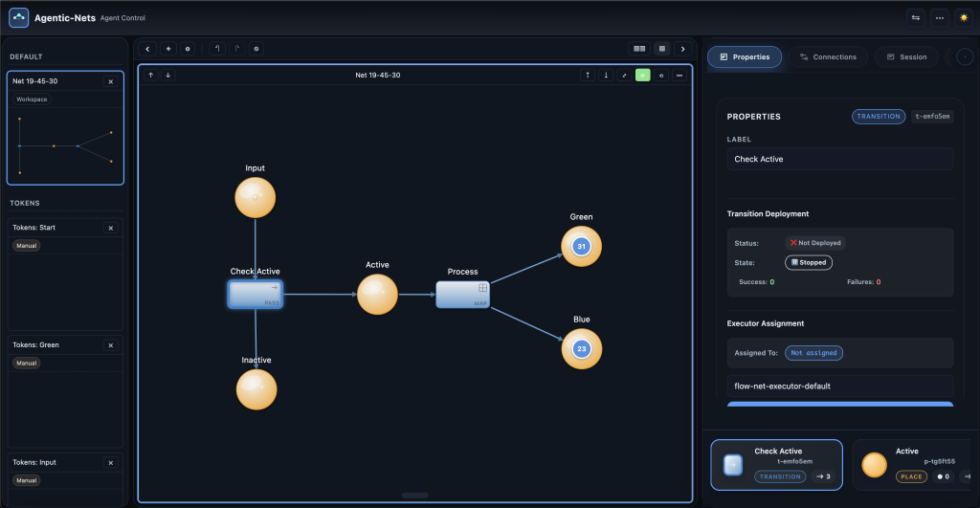The width and height of the screenshot is (980, 508).
Task: Collapse the sidebar using left chevron button
Action: pos(147,49)
